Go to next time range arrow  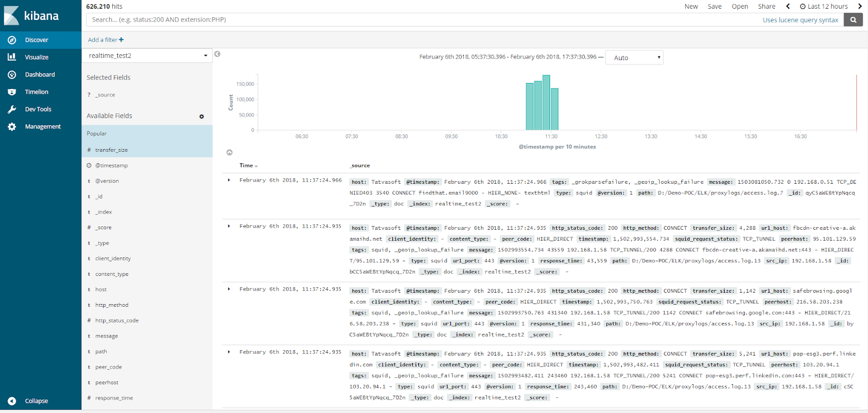click(x=860, y=7)
